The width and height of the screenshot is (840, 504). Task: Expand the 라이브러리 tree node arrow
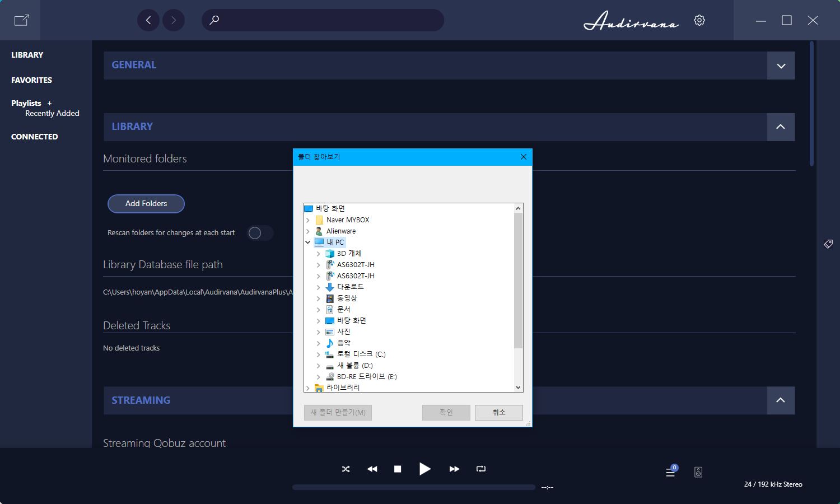pos(307,388)
